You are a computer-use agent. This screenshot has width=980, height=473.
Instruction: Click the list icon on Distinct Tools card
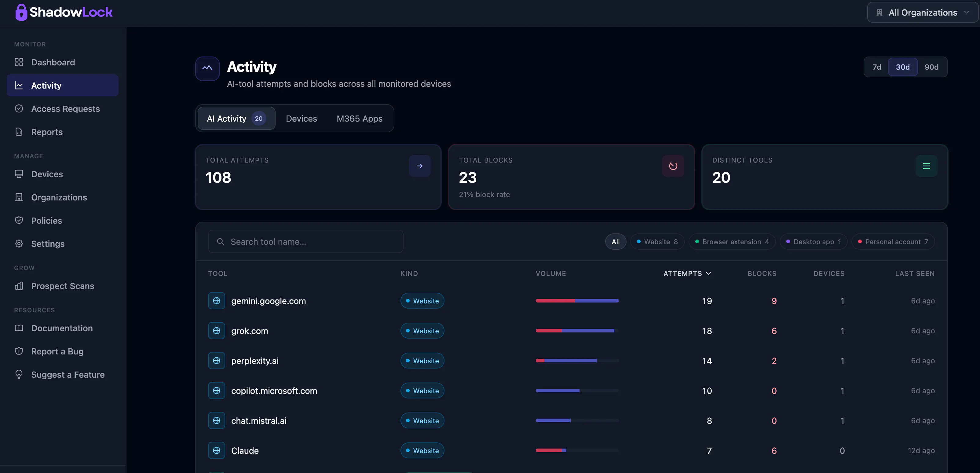pyautogui.click(x=926, y=166)
